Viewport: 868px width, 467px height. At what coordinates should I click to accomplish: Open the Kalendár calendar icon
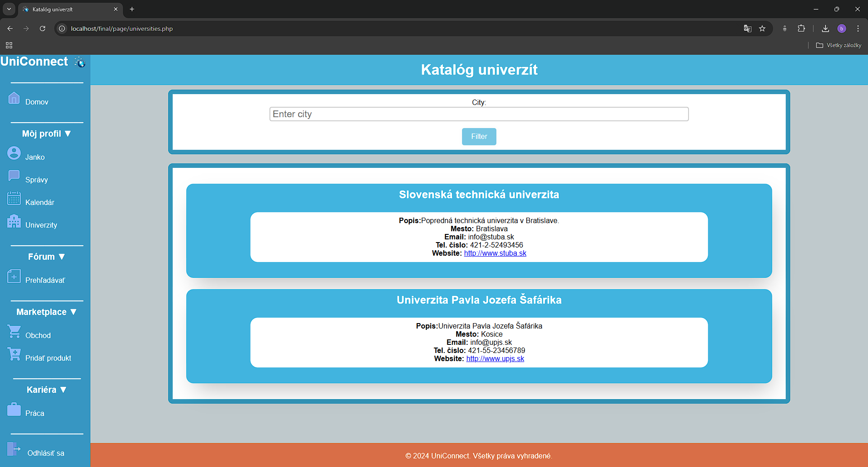[x=14, y=198]
